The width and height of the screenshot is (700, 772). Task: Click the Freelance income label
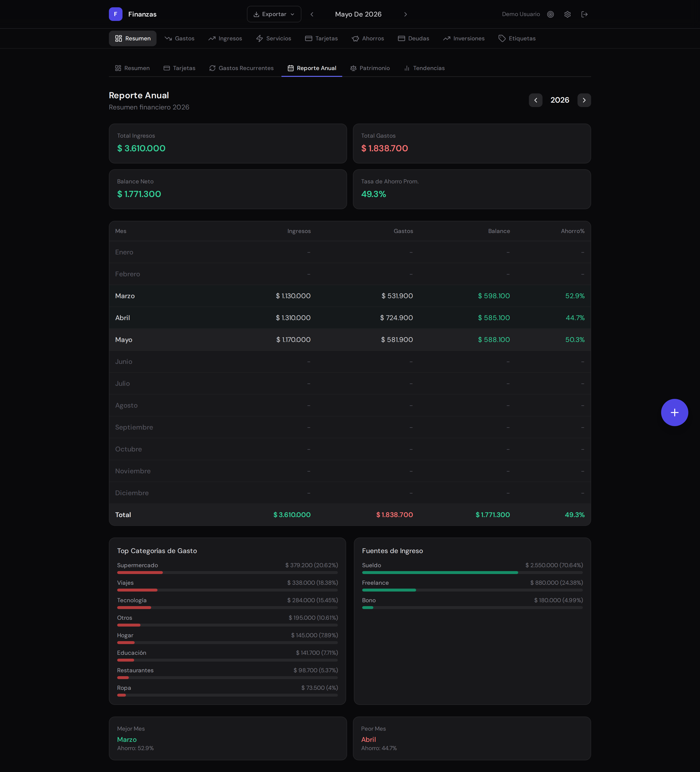(375, 583)
